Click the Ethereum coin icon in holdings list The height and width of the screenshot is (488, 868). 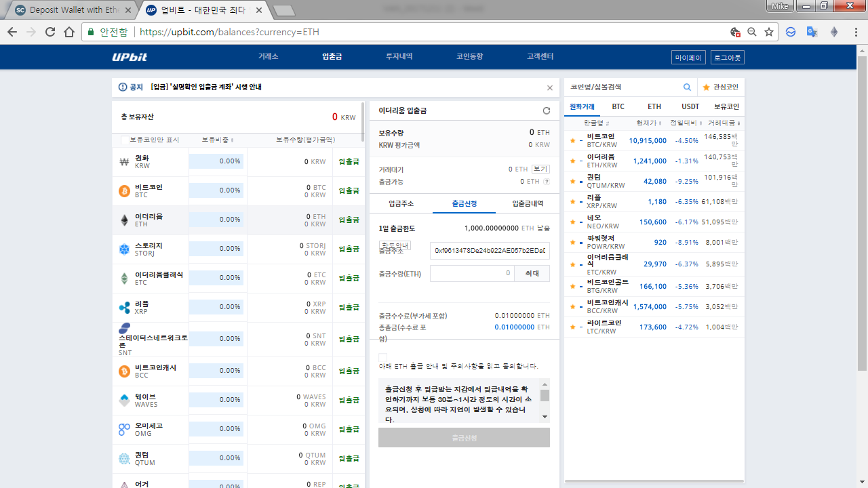[x=124, y=220]
